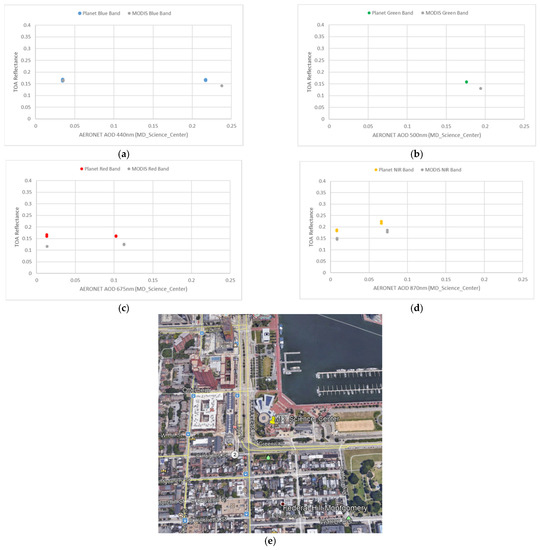Click the green Planet point in chart (b)
Image resolution: width=540 pixels, height=550 pixels.
466,82
